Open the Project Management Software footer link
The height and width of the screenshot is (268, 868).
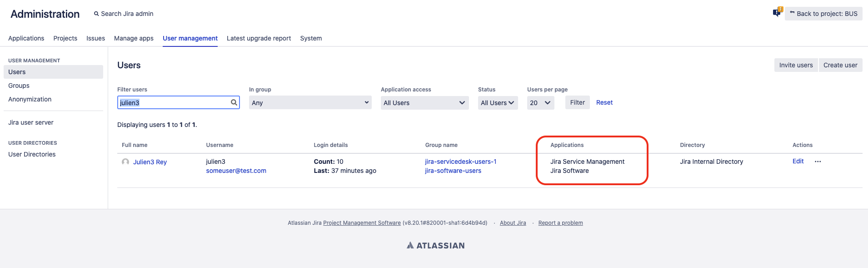362,223
